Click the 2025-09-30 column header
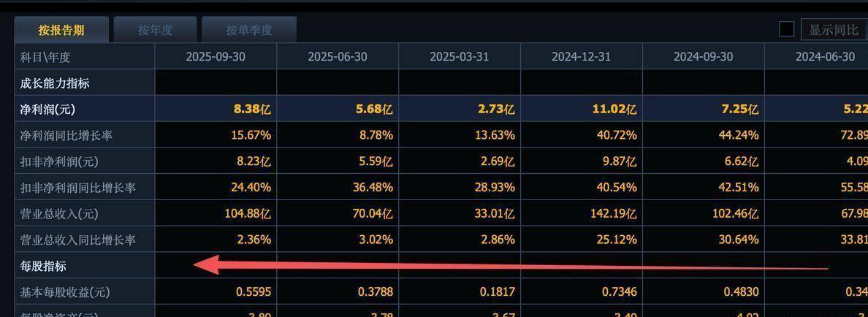Image resolution: width=868 pixels, height=317 pixels. (216, 57)
